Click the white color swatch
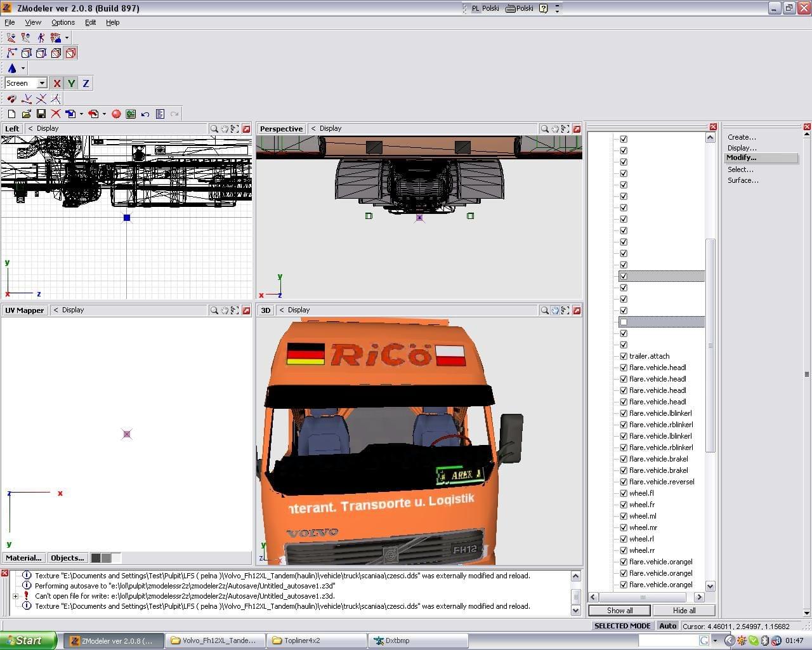 pos(116,558)
